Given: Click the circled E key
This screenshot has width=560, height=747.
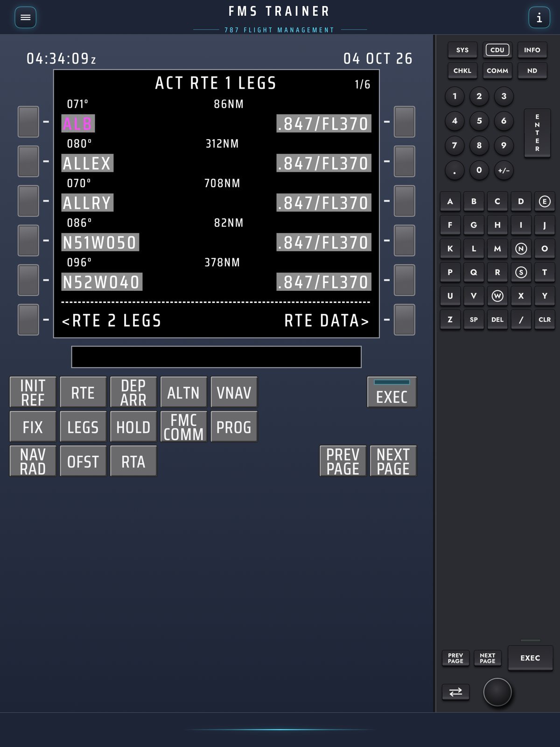Looking at the screenshot, I should point(545,201).
